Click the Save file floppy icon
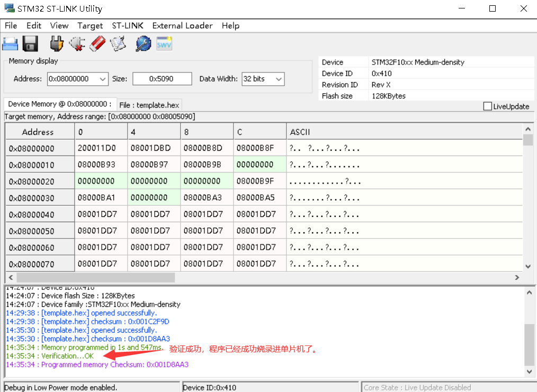Screen dimensions: 537x392 coord(30,44)
